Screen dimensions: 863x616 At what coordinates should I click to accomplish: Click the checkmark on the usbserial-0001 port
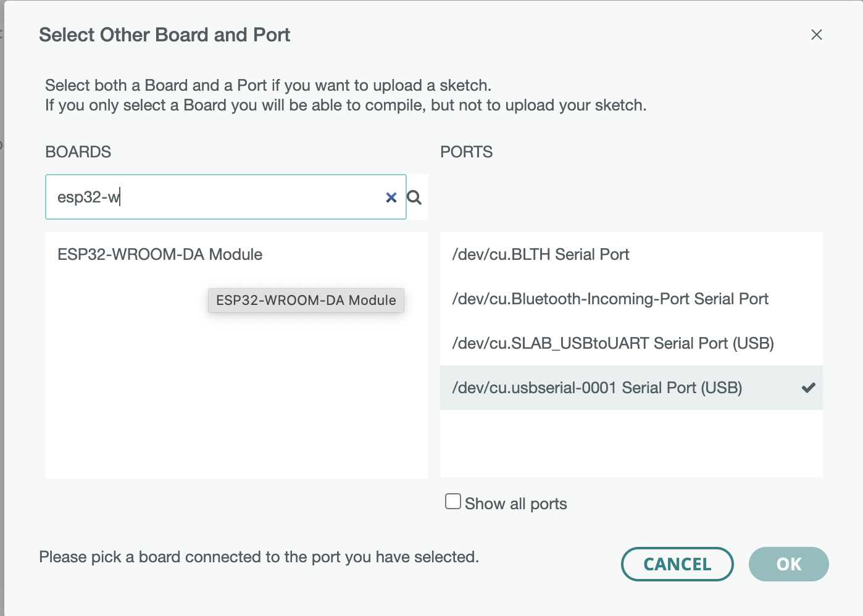point(808,388)
